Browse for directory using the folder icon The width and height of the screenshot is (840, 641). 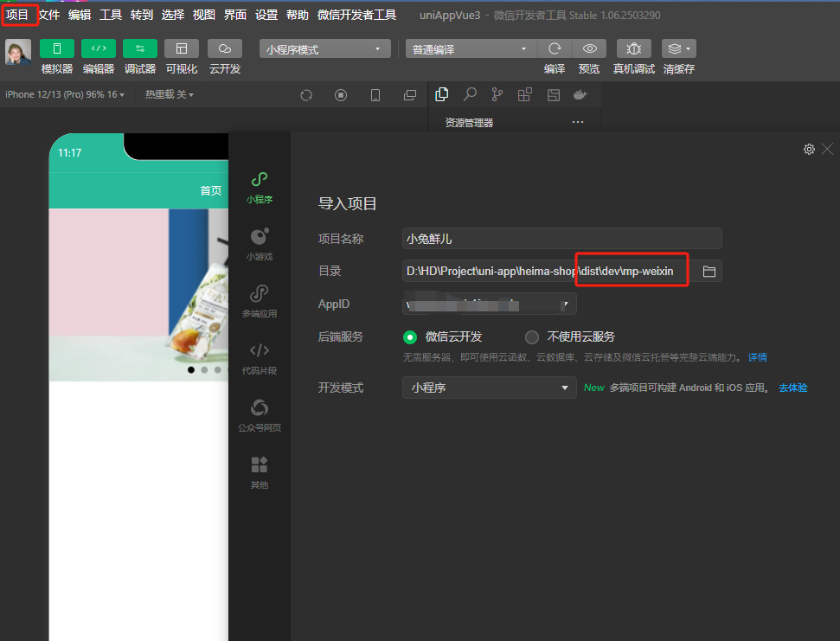click(x=709, y=272)
